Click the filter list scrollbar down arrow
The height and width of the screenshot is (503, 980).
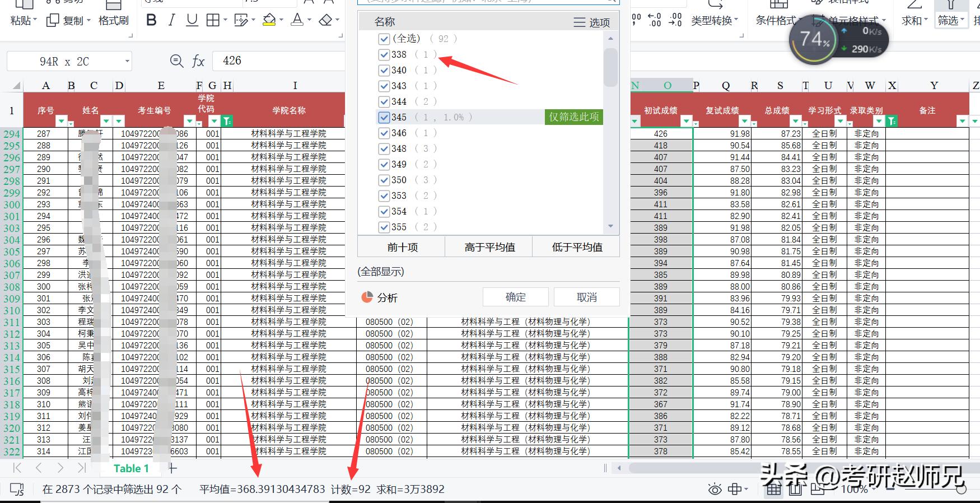(x=610, y=226)
